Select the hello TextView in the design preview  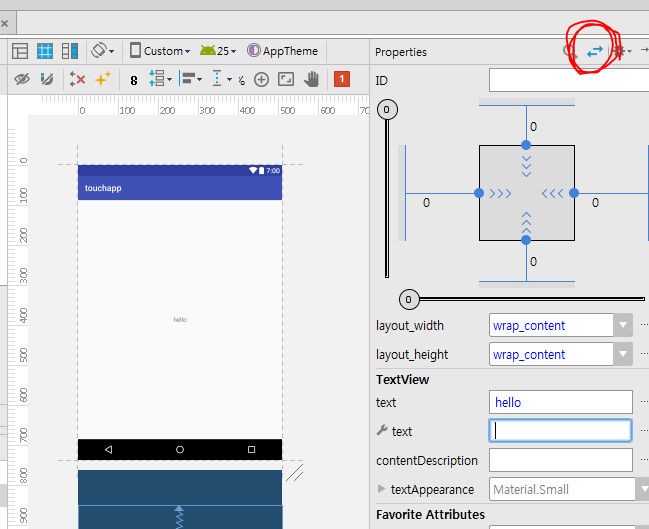pyautogui.click(x=180, y=320)
